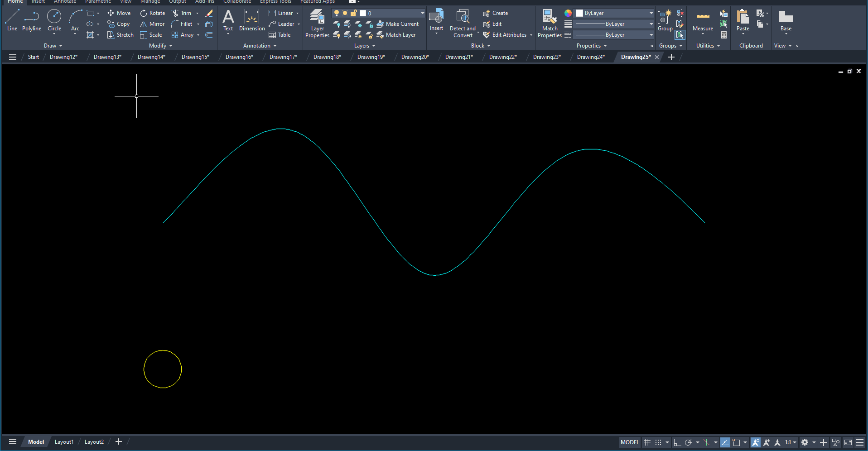Insert a Table annotation

[280, 35]
